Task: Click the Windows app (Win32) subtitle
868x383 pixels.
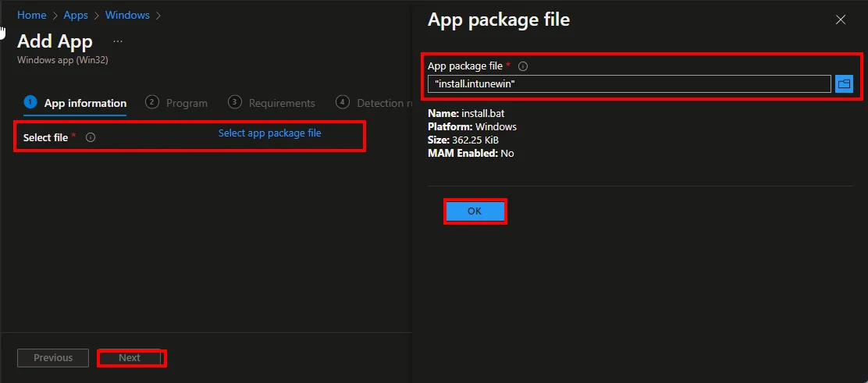Action: (62, 60)
